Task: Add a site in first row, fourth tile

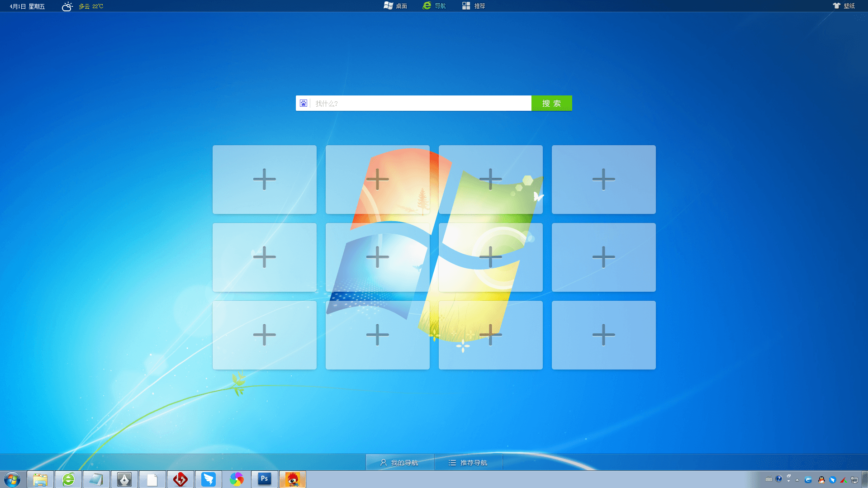Action: tap(604, 180)
